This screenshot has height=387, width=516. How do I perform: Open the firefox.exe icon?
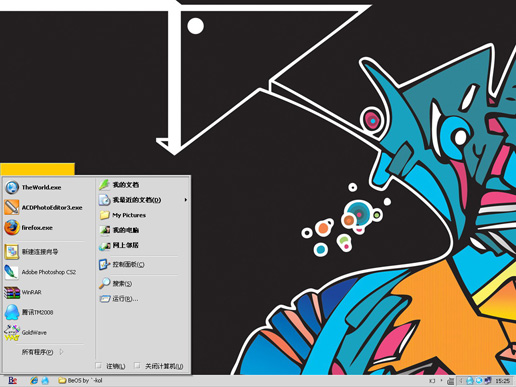[x=12, y=228]
